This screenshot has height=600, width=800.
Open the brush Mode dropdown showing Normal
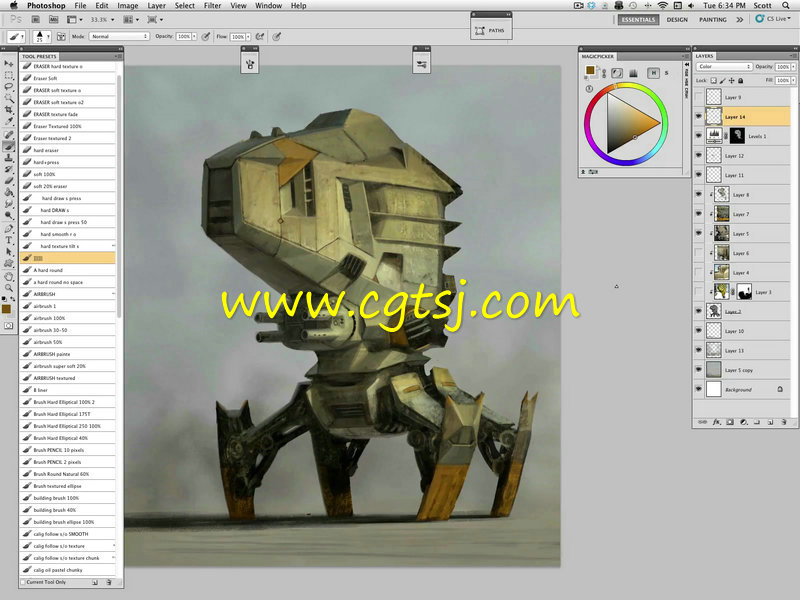point(119,36)
